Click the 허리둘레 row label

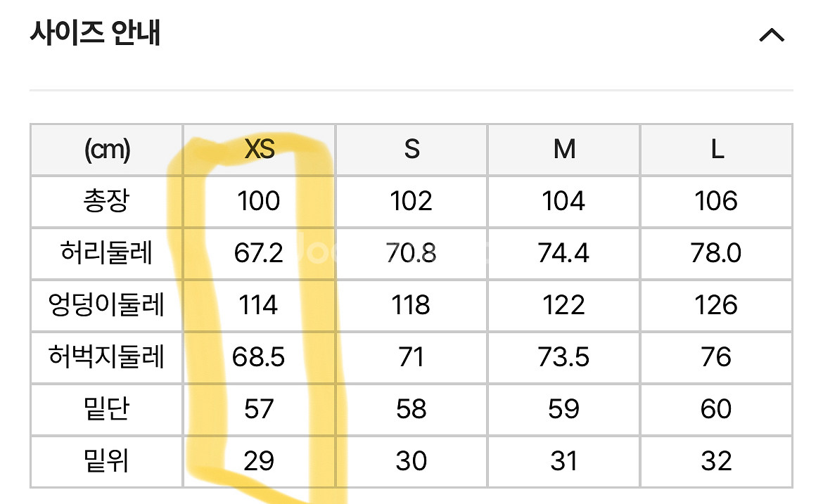106,253
